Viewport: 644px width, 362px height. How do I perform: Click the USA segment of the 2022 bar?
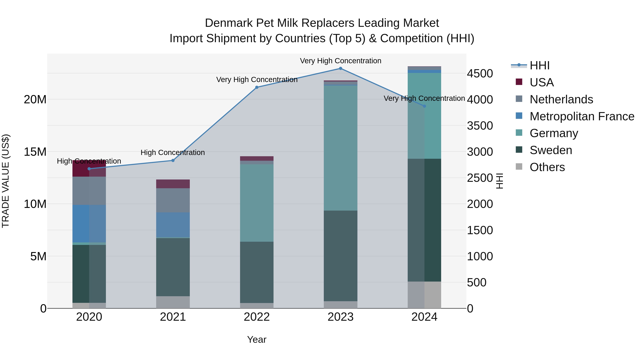pos(257,159)
